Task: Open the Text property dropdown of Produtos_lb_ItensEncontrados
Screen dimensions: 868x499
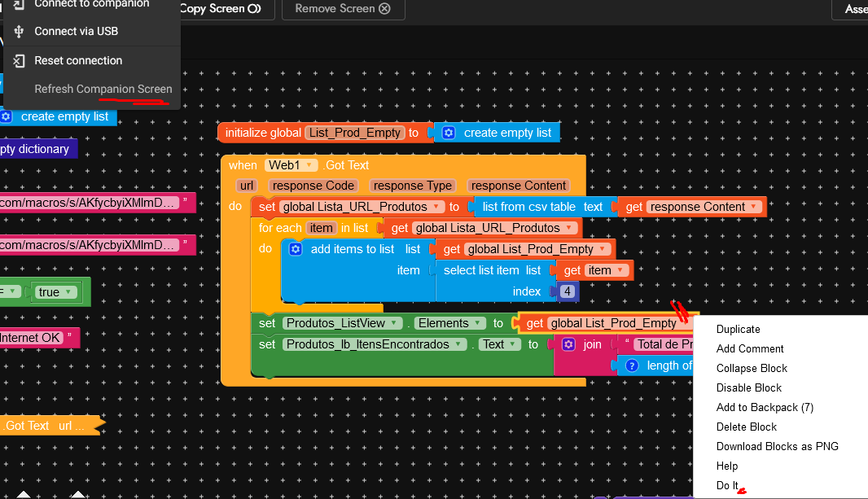Action: tap(513, 344)
